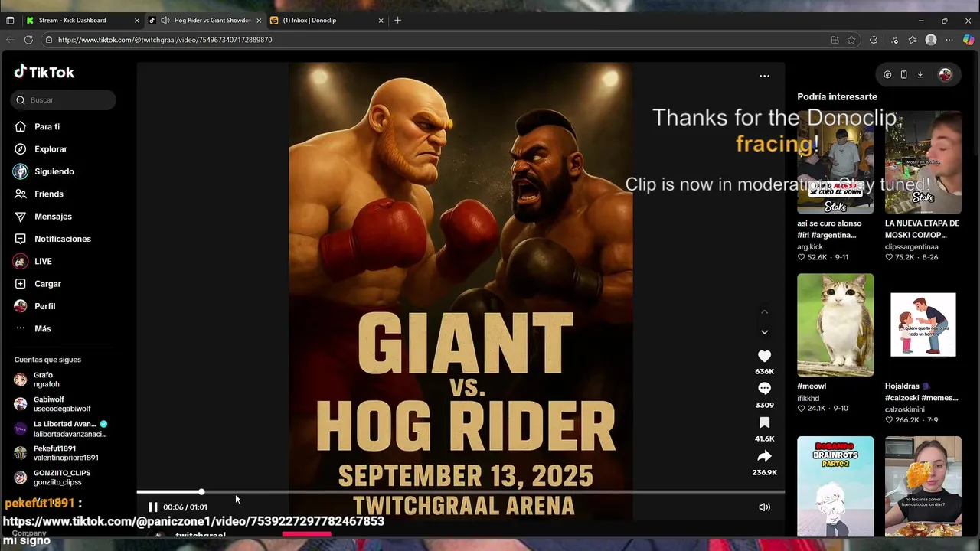The width and height of the screenshot is (980, 551).
Task: Close the Inbox Donoclip tab
Action: click(381, 21)
